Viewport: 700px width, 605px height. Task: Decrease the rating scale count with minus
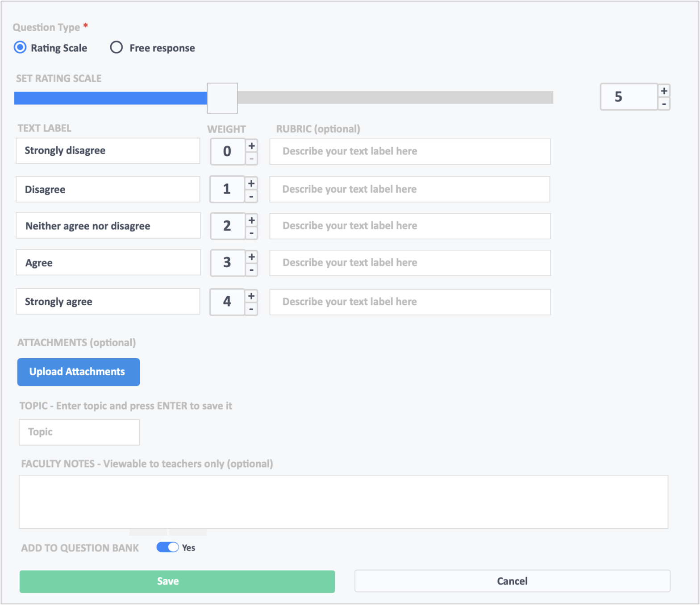pos(664,104)
